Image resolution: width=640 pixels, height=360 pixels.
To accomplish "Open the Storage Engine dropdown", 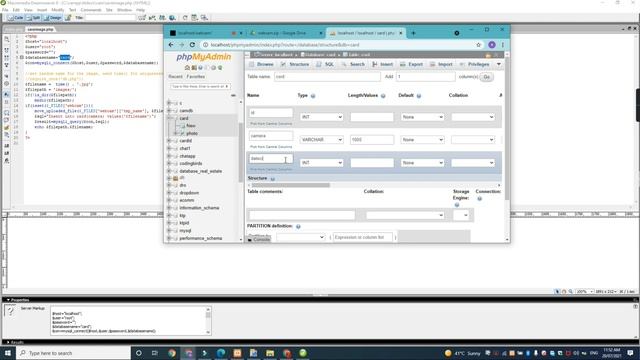I will 461,215.
